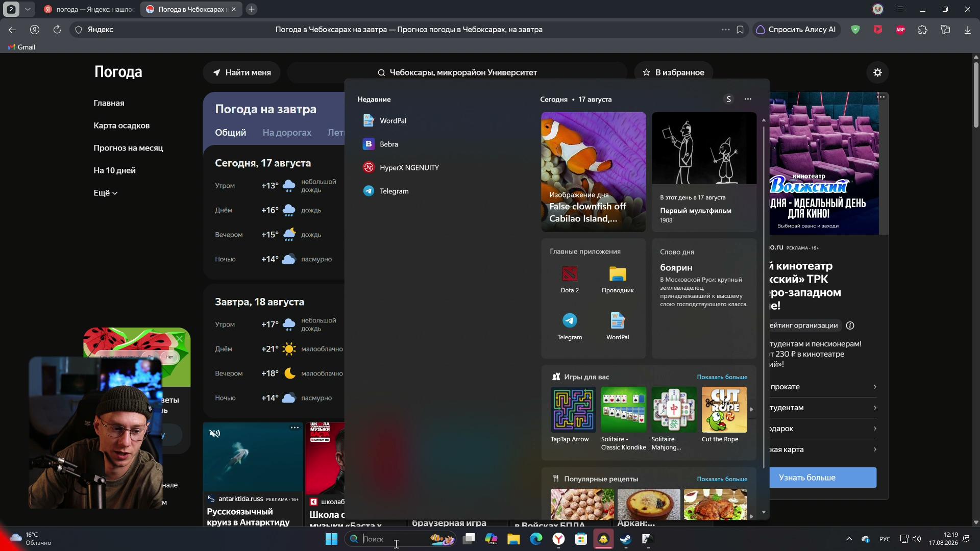Open the weather settings gear
Screen dimensions: 980x551
click(877, 72)
